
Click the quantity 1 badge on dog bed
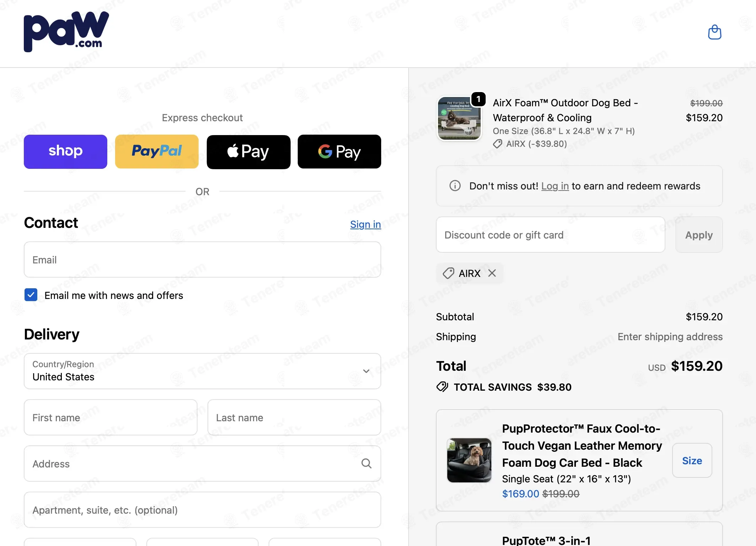pyautogui.click(x=479, y=99)
